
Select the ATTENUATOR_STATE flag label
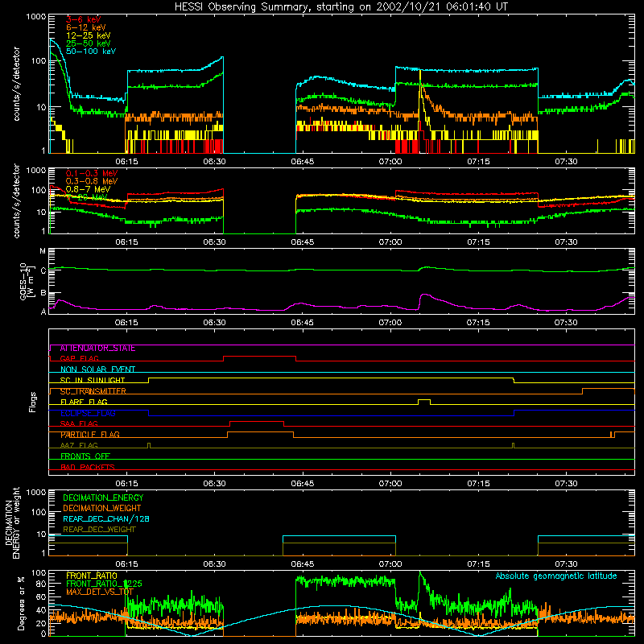click(x=97, y=349)
